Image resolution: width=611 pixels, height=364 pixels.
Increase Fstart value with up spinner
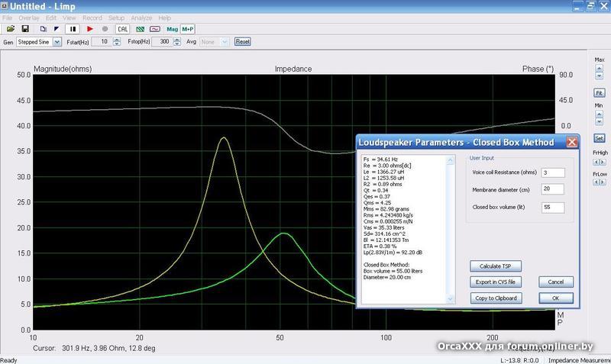coord(116,39)
